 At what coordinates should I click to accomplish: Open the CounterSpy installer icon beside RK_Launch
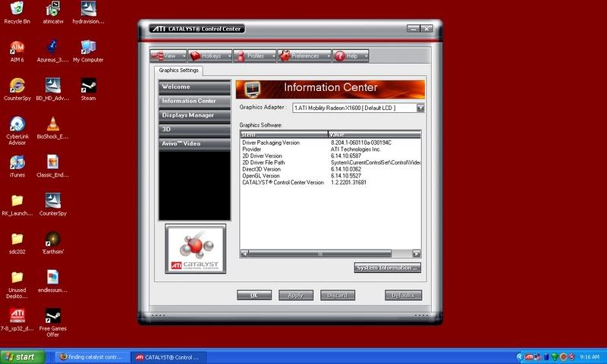53,204
